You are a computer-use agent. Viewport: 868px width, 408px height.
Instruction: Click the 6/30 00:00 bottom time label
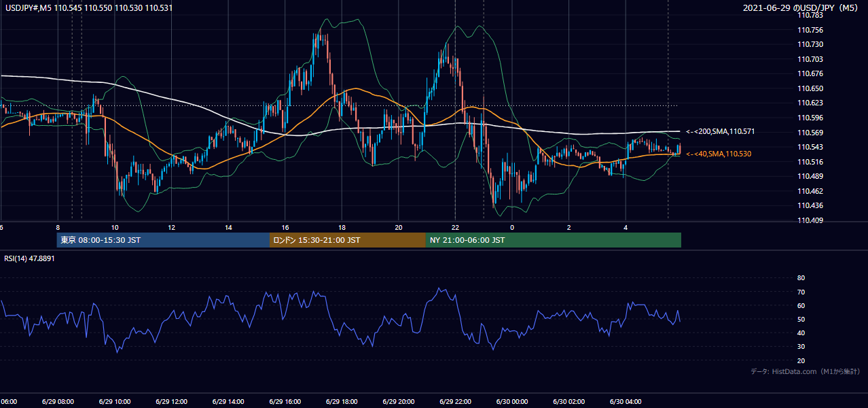point(511,401)
